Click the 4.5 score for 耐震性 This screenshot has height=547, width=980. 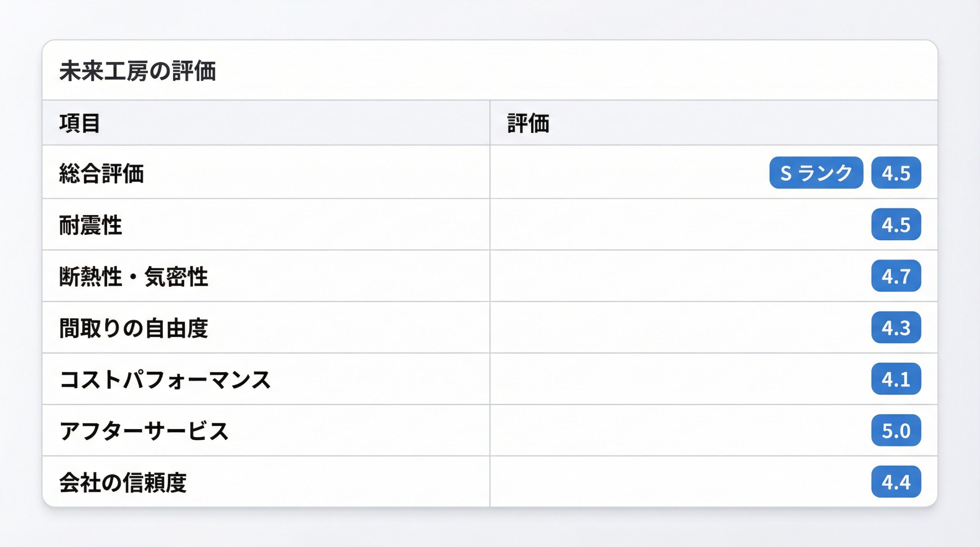coord(896,224)
